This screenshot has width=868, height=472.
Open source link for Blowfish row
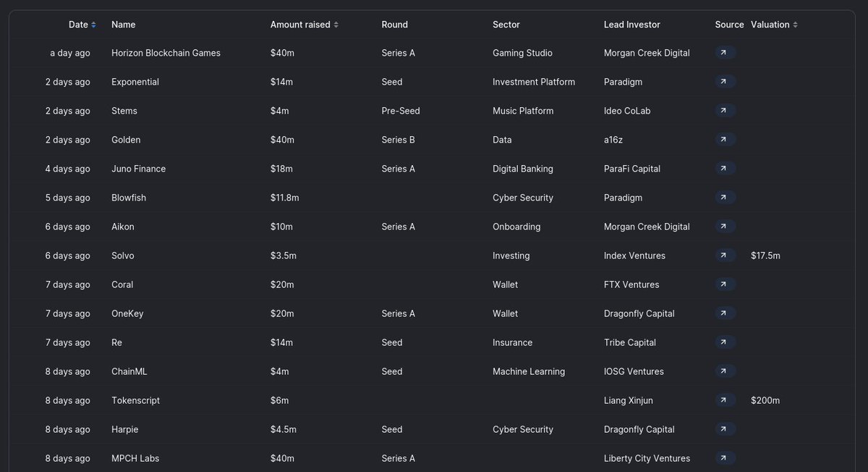tap(725, 198)
